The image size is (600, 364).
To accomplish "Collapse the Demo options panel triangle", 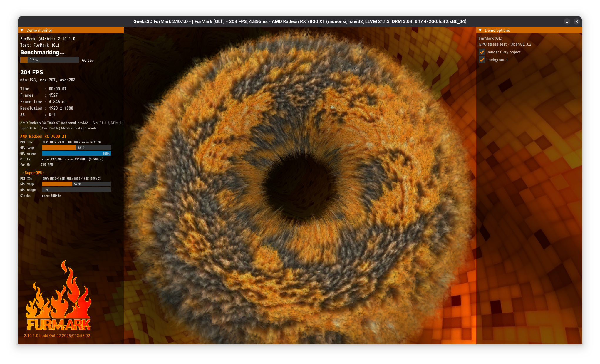I will click(x=480, y=30).
